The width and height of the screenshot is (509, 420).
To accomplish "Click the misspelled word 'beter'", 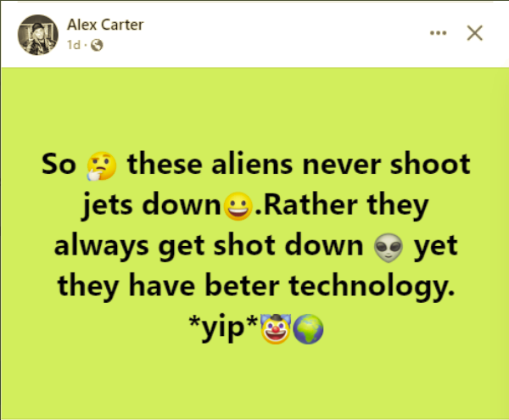I will tap(242, 286).
